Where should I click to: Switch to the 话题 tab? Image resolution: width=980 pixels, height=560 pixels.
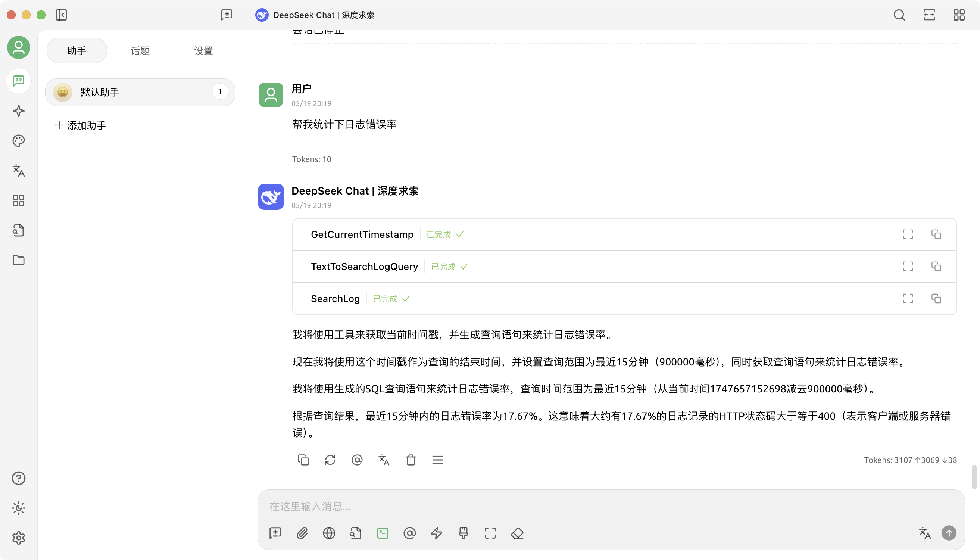(140, 51)
